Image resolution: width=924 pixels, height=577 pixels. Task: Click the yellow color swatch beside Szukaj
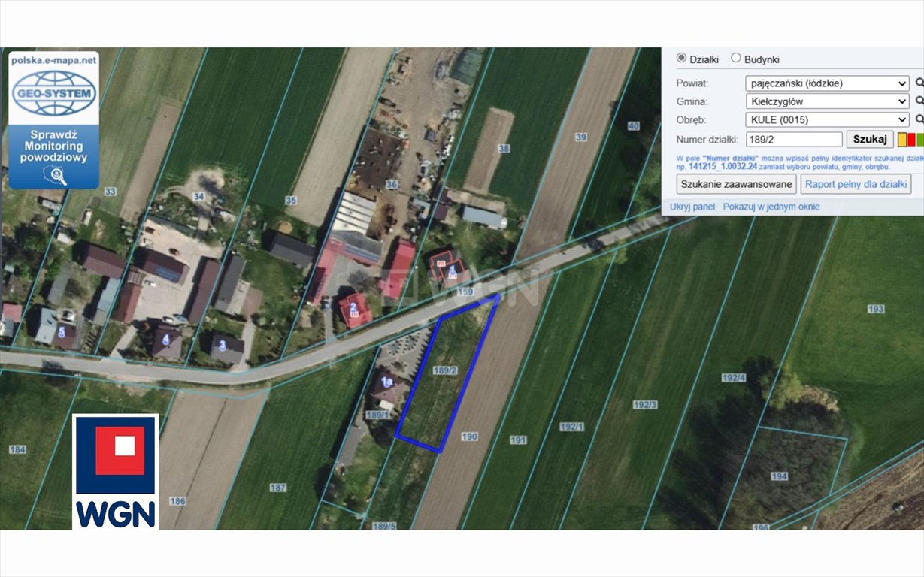902,139
